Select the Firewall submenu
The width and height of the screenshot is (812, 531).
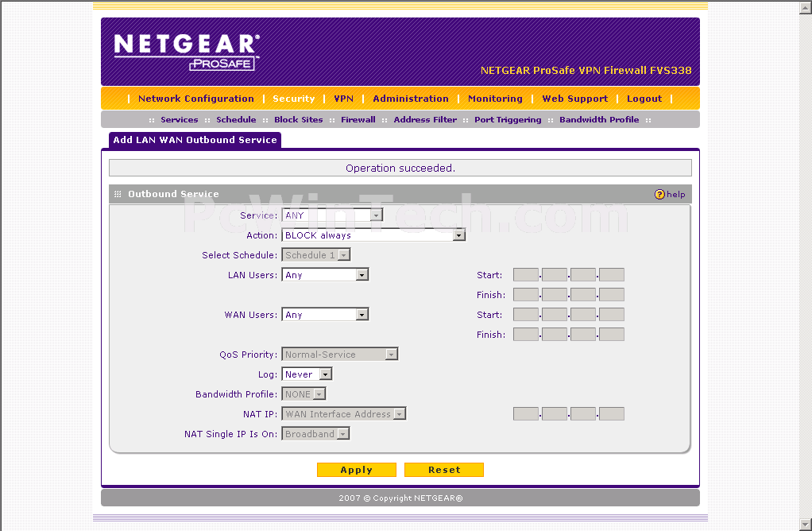pyautogui.click(x=358, y=120)
